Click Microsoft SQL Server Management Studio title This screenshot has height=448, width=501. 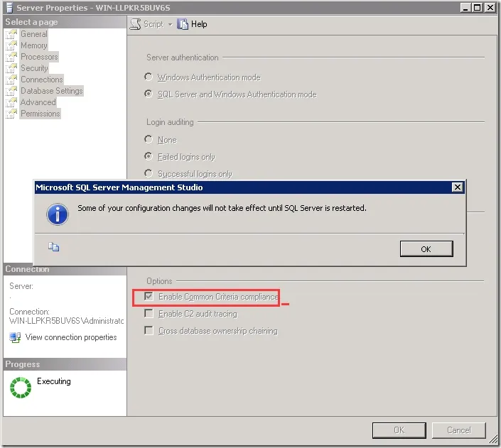[119, 187]
